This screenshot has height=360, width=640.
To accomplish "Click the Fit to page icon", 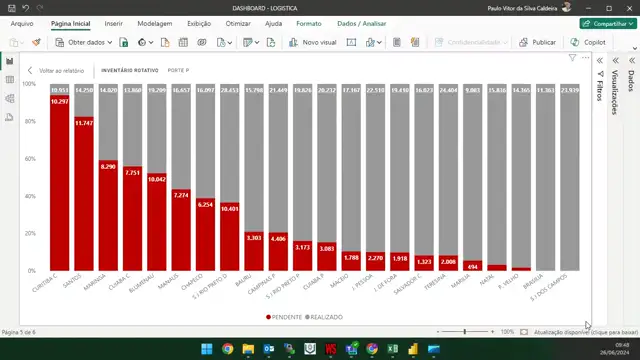I will pos(524,332).
